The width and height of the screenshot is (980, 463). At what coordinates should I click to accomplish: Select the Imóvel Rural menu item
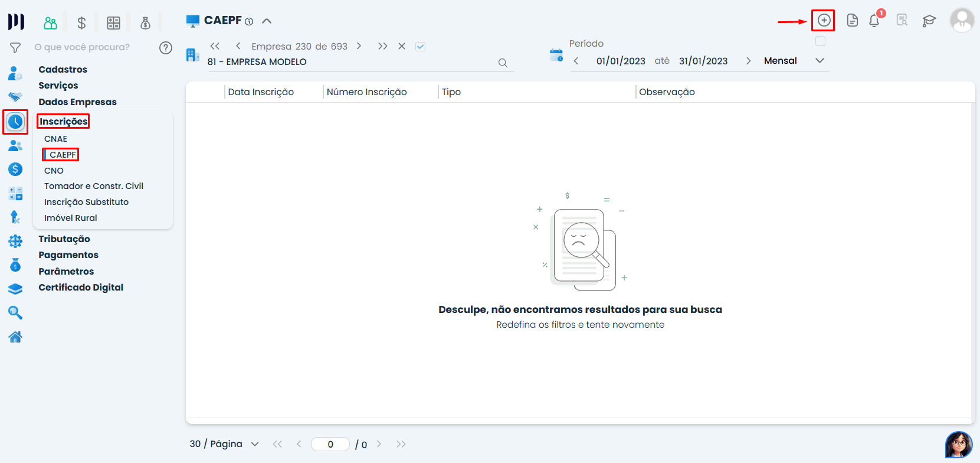pos(70,218)
